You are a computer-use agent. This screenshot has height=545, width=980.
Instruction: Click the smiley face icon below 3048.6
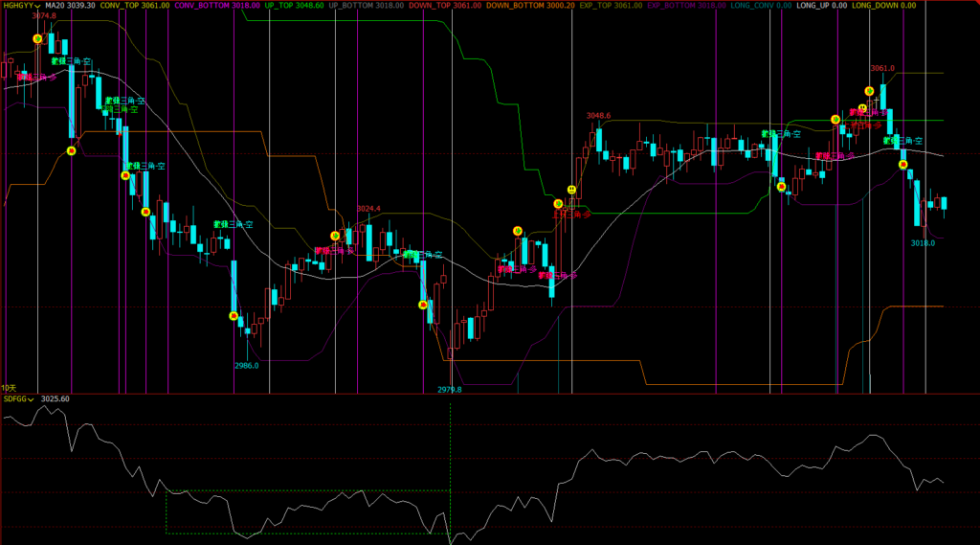coord(571,190)
